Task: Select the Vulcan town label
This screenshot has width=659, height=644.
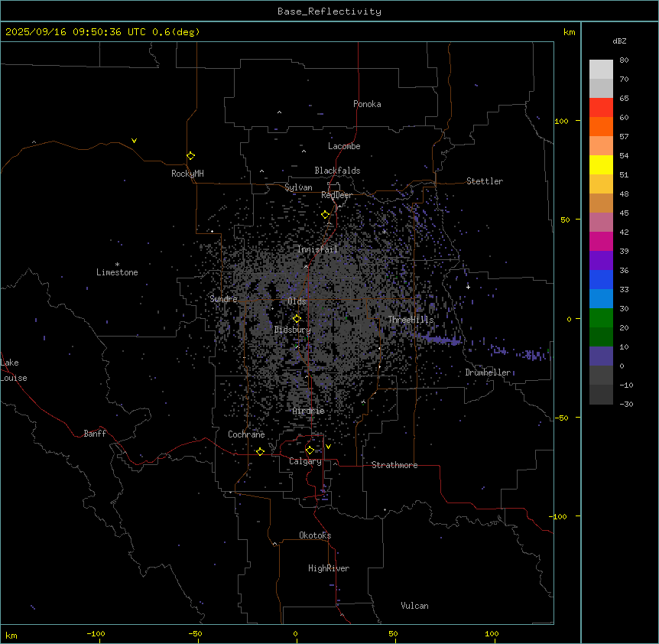Action: [x=414, y=606]
